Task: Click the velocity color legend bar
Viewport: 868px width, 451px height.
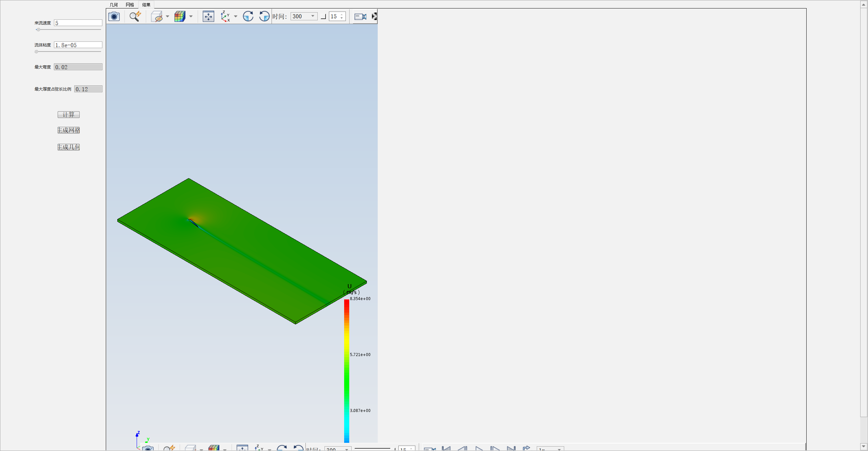Action: point(347,371)
